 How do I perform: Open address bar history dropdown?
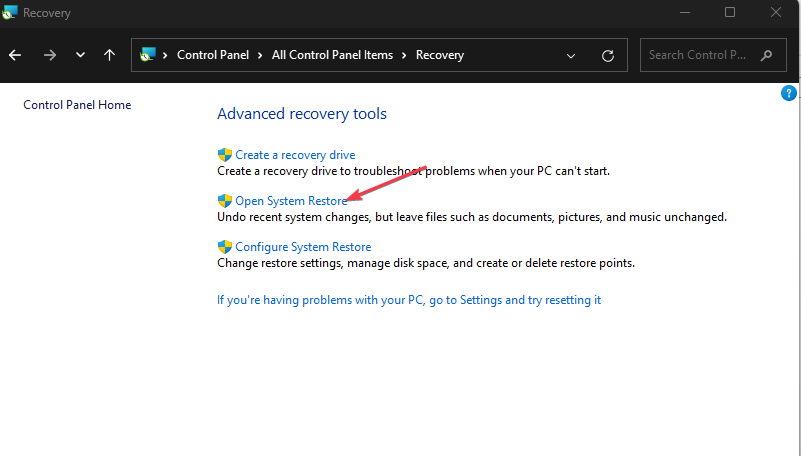[x=571, y=56]
